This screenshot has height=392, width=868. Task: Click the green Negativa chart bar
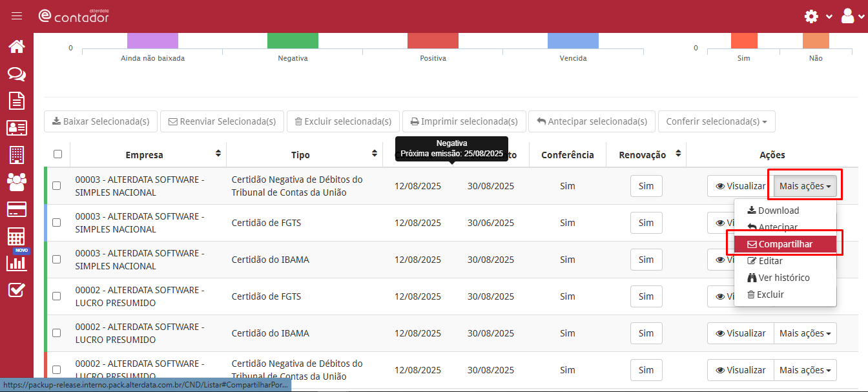click(x=293, y=41)
